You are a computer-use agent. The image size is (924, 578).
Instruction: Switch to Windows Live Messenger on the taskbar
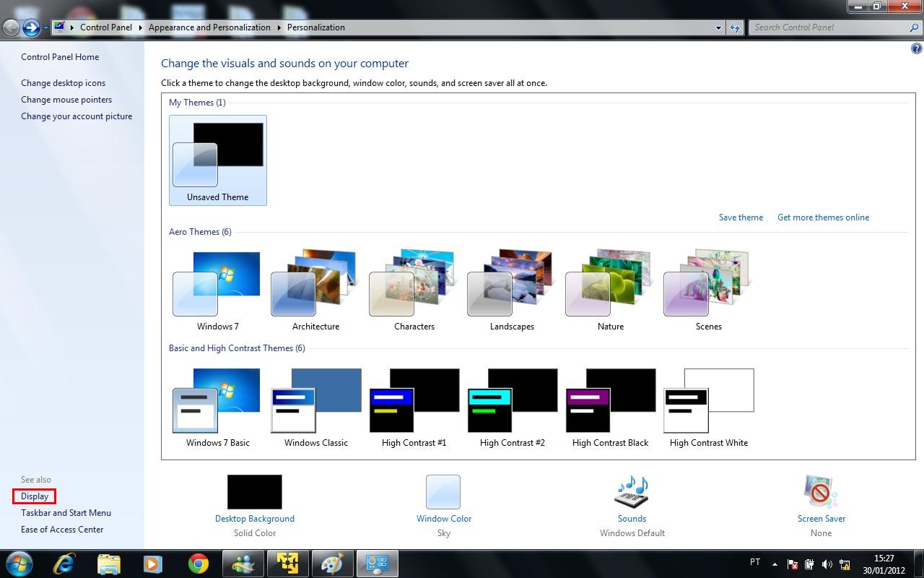coord(243,564)
